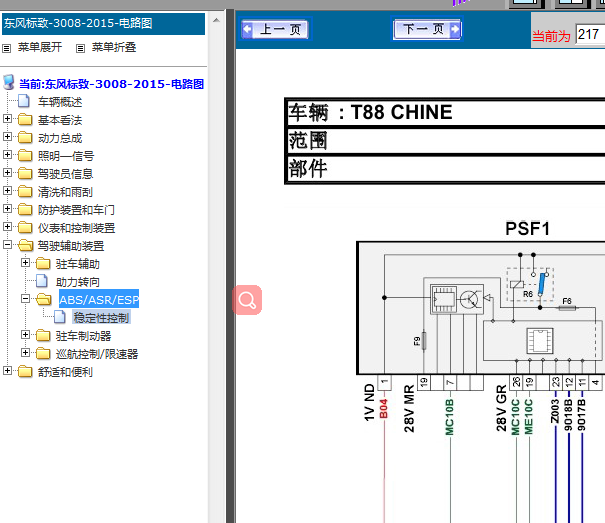Select the 舒适和便利 folder label
The width and height of the screenshot is (605, 523).
click(x=65, y=372)
